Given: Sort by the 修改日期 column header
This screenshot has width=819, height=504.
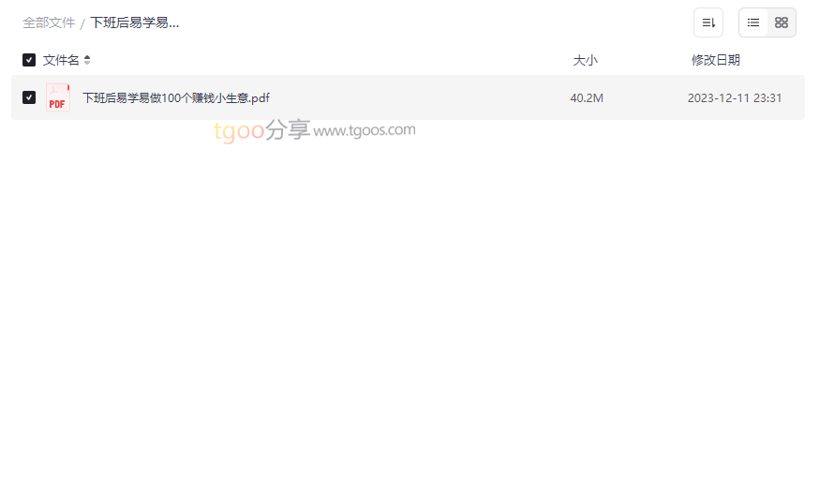Looking at the screenshot, I should coord(716,60).
